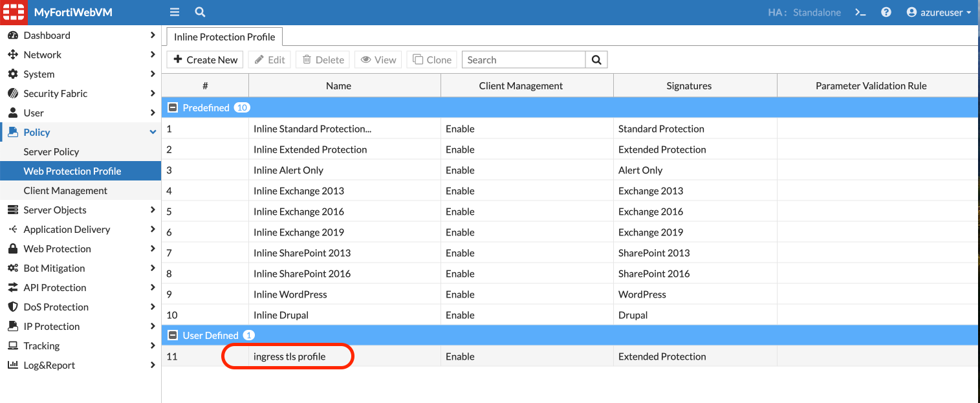The width and height of the screenshot is (980, 403).
Task: Click the Log&Report chart icon
Action: click(13, 365)
